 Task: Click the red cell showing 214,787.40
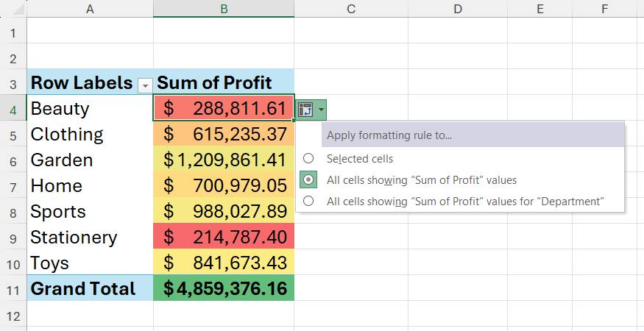pyautogui.click(x=224, y=236)
